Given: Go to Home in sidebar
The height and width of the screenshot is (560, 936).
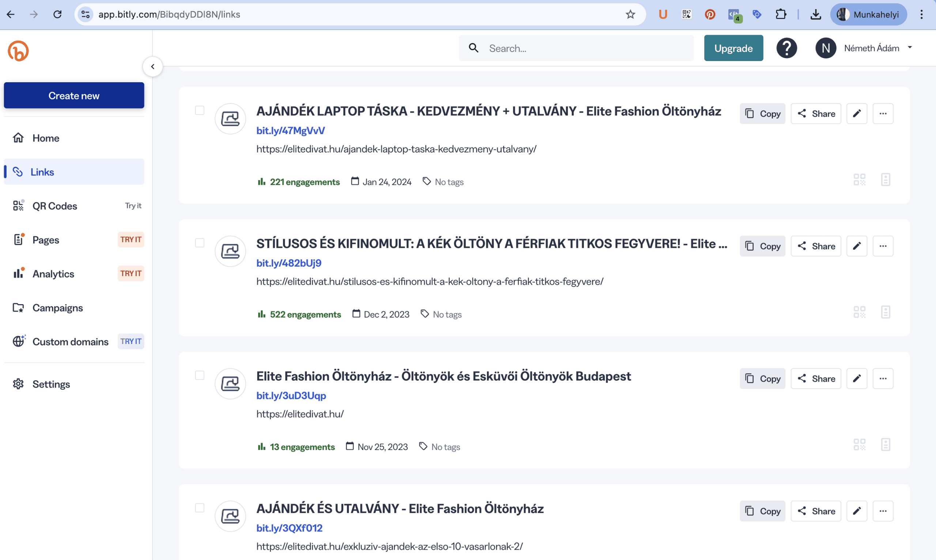Looking at the screenshot, I should pos(74,138).
